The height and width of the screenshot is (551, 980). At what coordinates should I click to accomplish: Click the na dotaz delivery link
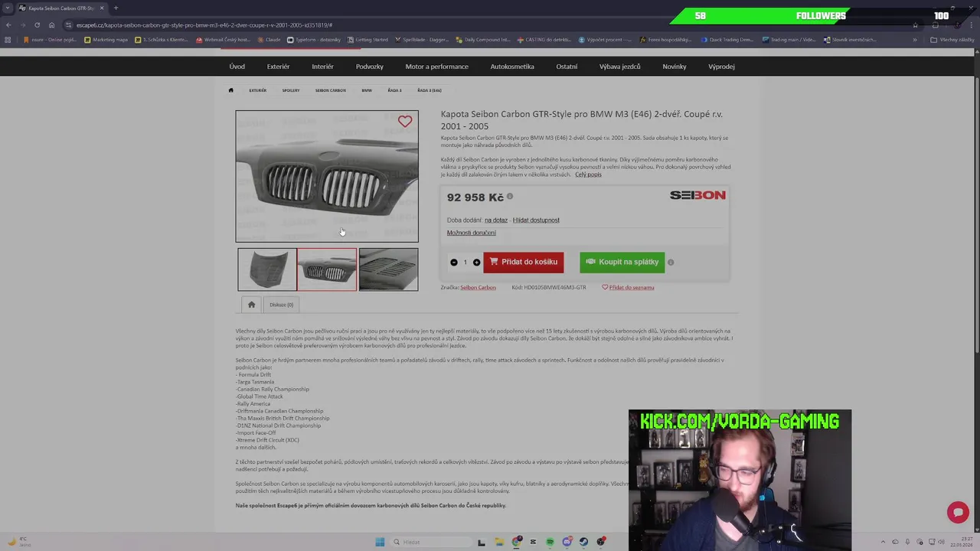[x=496, y=220]
